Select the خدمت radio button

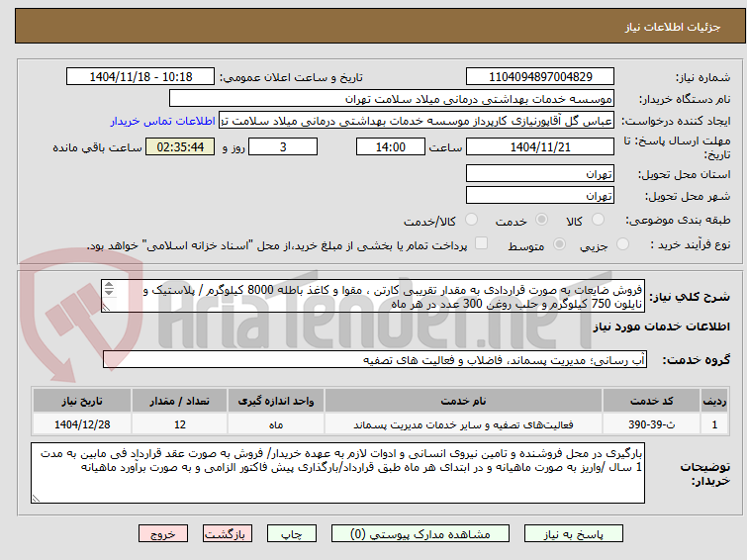(x=541, y=220)
